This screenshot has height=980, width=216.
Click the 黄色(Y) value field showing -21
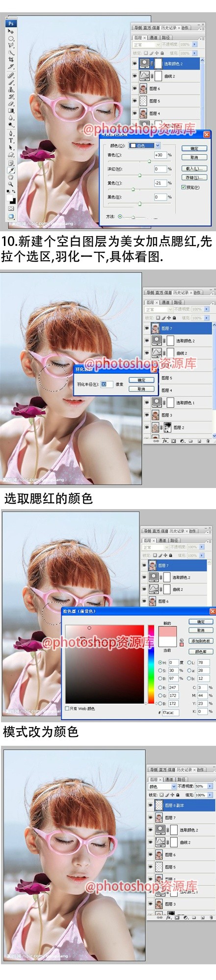[161, 183]
